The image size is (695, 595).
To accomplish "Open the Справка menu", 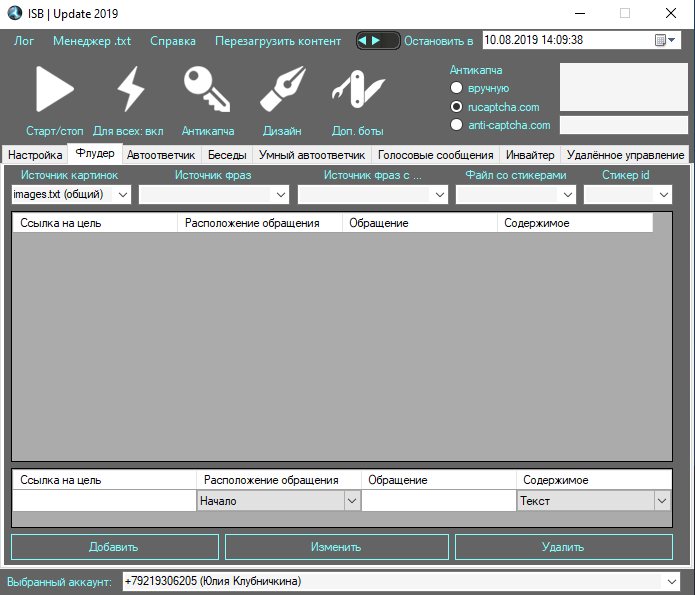I will (x=173, y=41).
